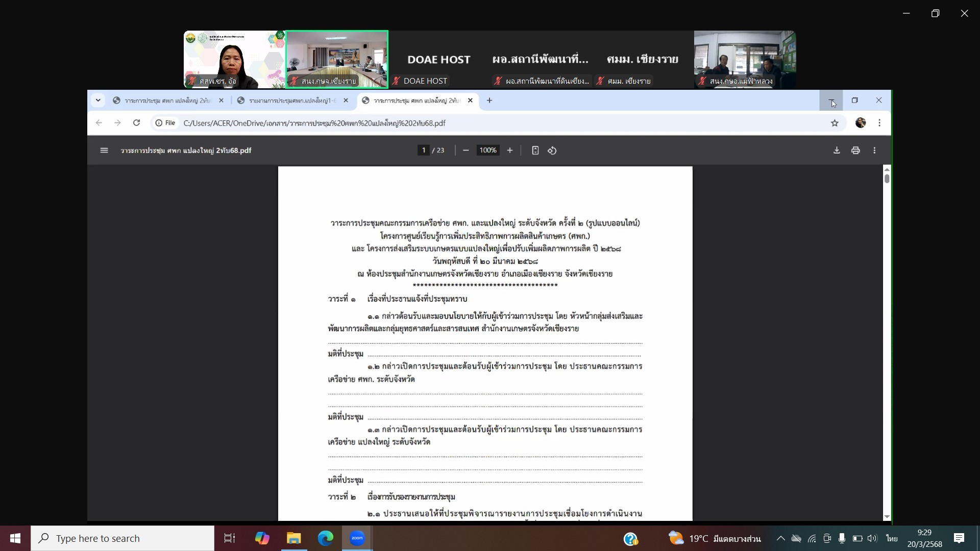
Task: Click the PDF zoom in plus button
Action: 509,151
